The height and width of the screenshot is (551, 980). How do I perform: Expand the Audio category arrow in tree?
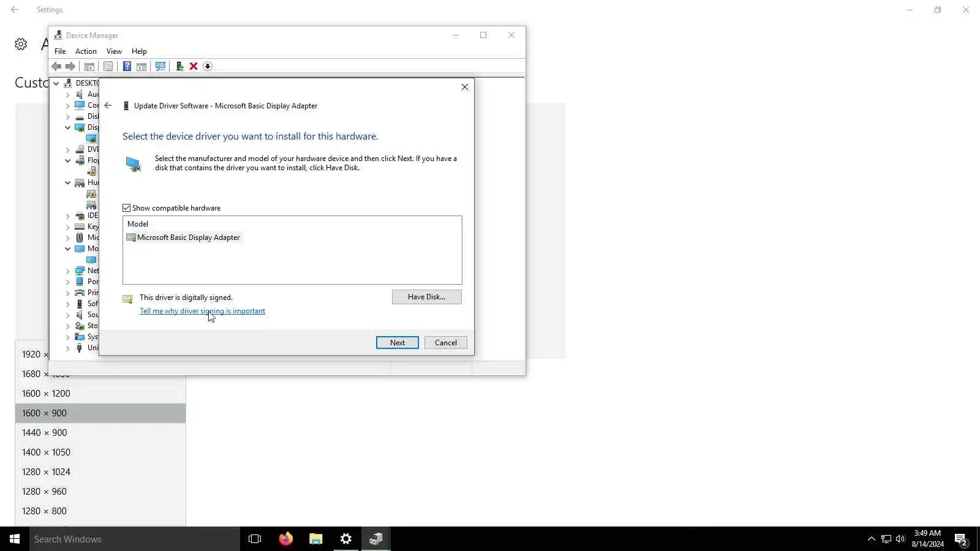tap(68, 94)
